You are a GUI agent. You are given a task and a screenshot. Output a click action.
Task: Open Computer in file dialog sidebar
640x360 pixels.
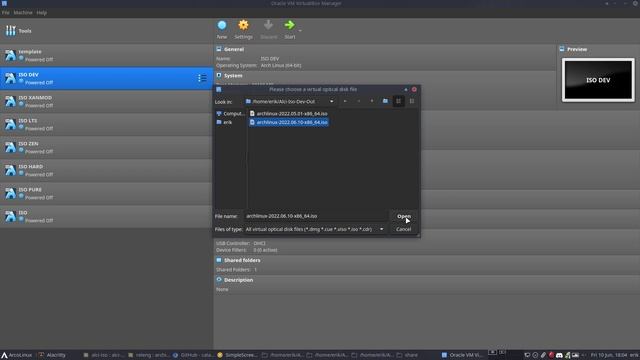tap(230, 113)
